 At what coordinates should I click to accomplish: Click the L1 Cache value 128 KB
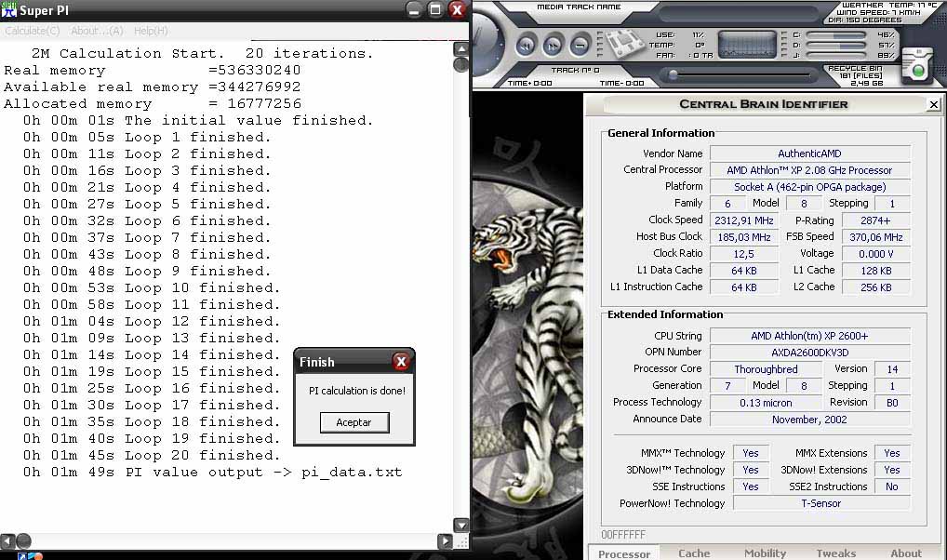click(x=875, y=271)
